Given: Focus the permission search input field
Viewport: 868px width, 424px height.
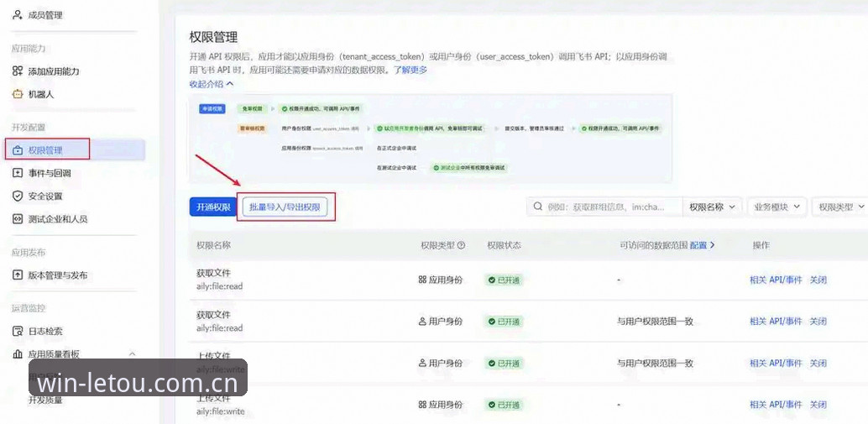Looking at the screenshot, I should tap(604, 207).
